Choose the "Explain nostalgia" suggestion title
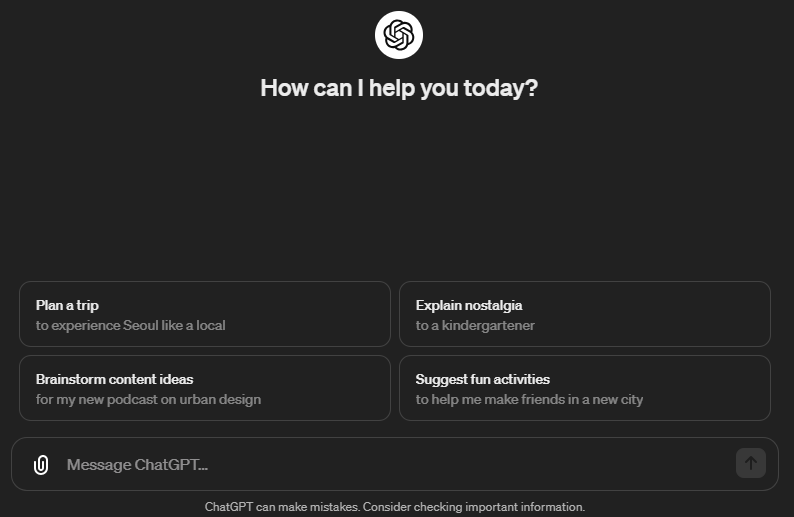Image resolution: width=794 pixels, height=517 pixels. (469, 305)
